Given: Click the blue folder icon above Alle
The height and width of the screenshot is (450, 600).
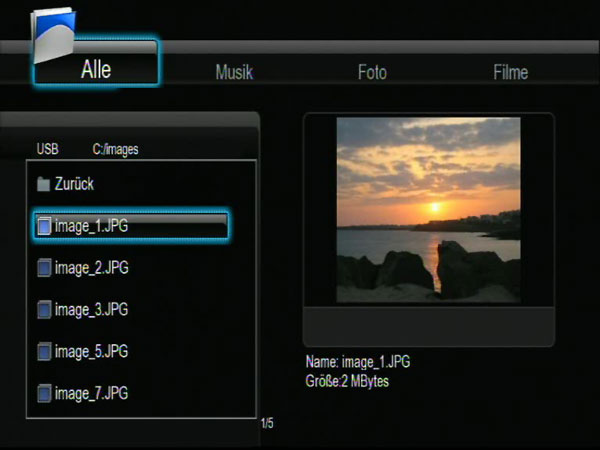Looking at the screenshot, I should (x=53, y=35).
